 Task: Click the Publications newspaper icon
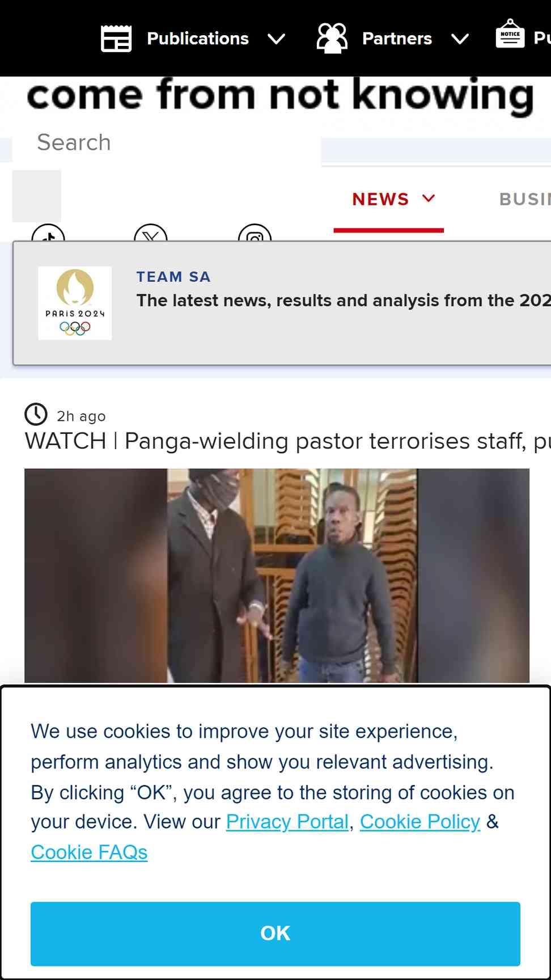click(116, 39)
